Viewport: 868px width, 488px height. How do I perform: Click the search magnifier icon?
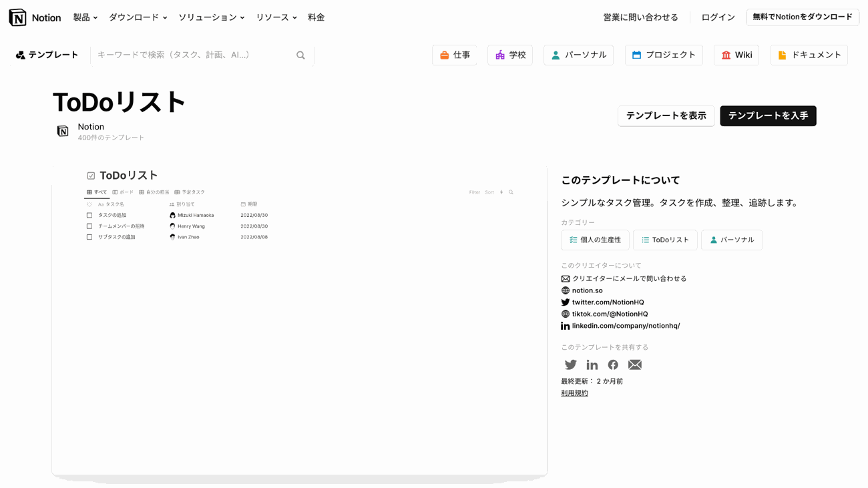pyautogui.click(x=300, y=55)
